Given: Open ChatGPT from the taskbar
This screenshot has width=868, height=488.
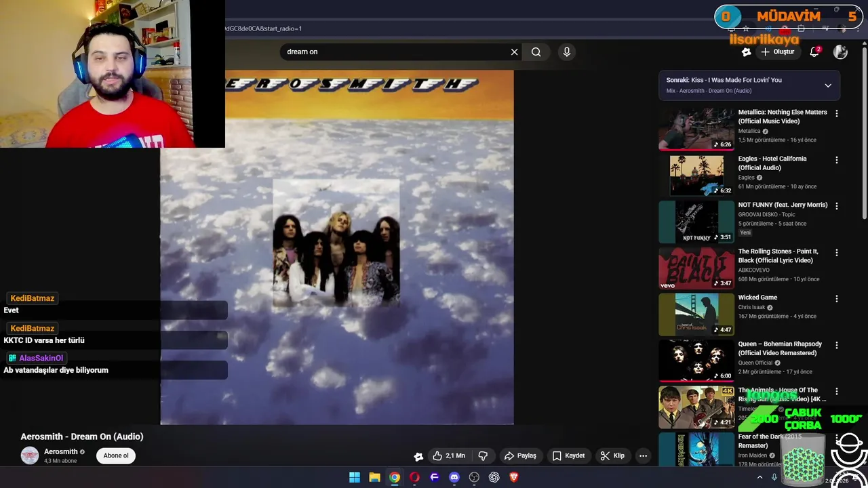Looking at the screenshot, I should tap(494, 477).
